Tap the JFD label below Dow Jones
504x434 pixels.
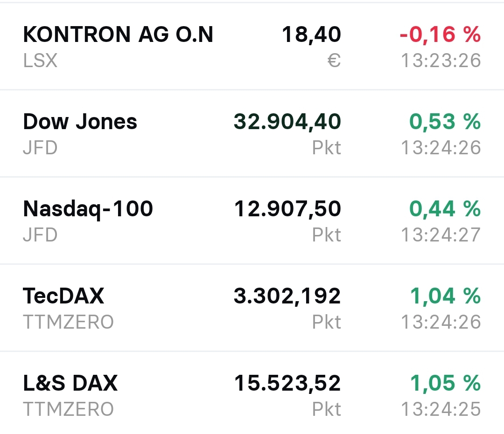click(x=40, y=148)
